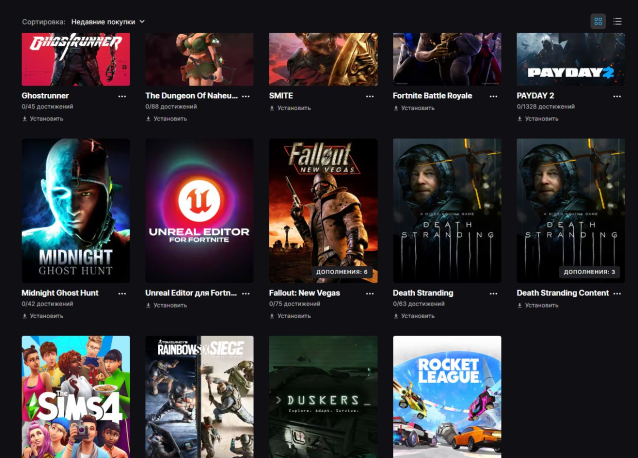This screenshot has width=638, height=458.
Task: Open the PAYDAY 2 cover art
Action: 571,59
